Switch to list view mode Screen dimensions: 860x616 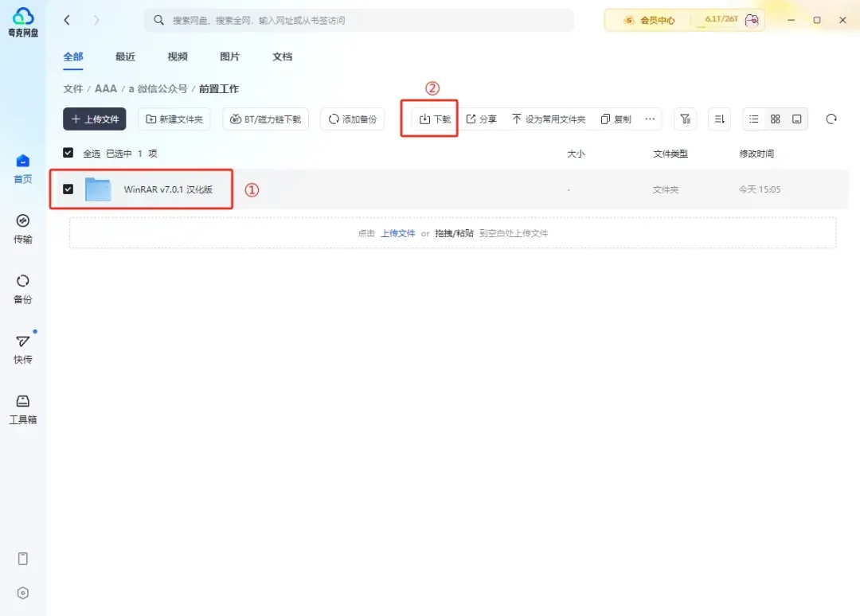[x=754, y=119]
